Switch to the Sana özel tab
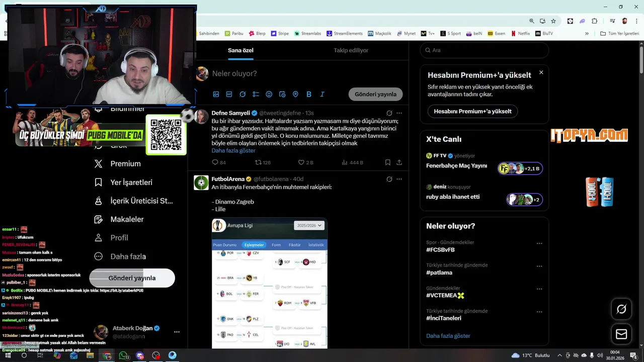 coord(240,50)
